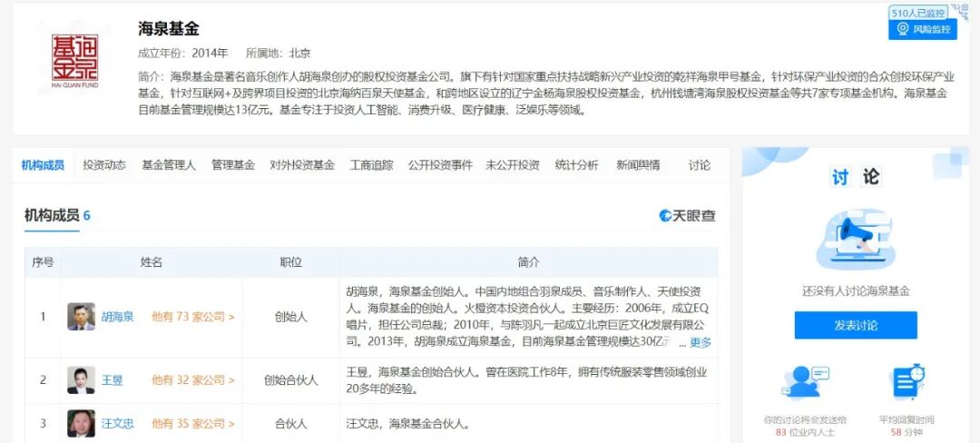This screenshot has width=980, height=443.
Task: Select the 讨论 tab
Action: coord(700,165)
